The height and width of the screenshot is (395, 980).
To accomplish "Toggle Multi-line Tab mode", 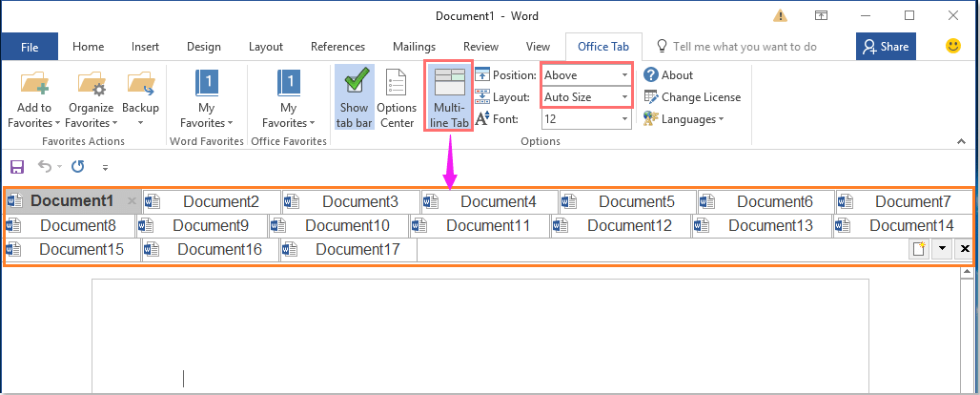I will tap(449, 97).
